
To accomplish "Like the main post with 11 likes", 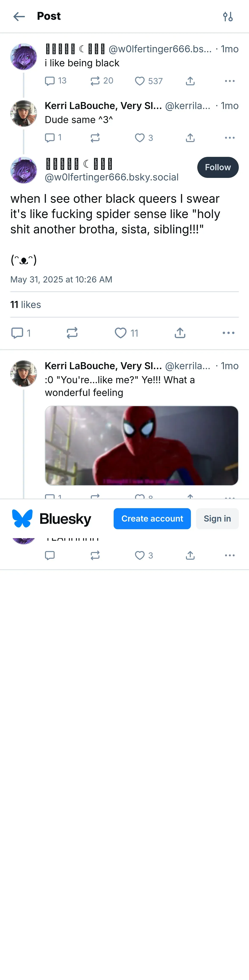I will [121, 333].
